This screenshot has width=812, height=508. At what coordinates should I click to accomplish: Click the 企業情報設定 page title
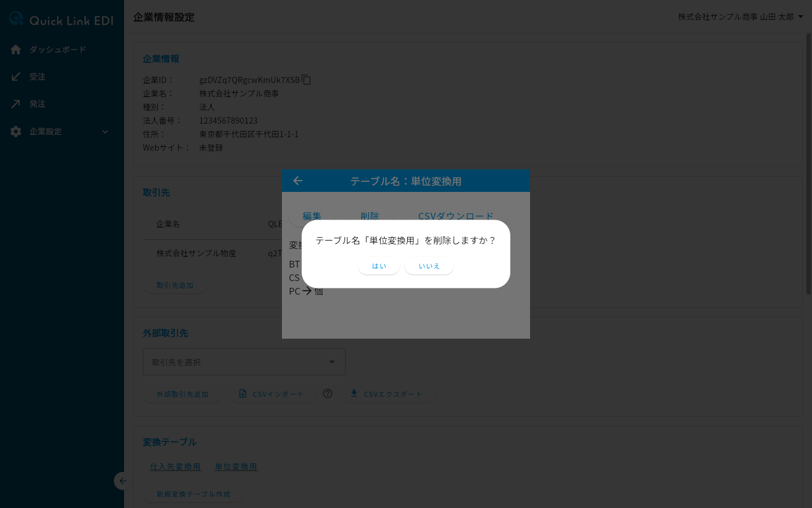pyautogui.click(x=164, y=17)
